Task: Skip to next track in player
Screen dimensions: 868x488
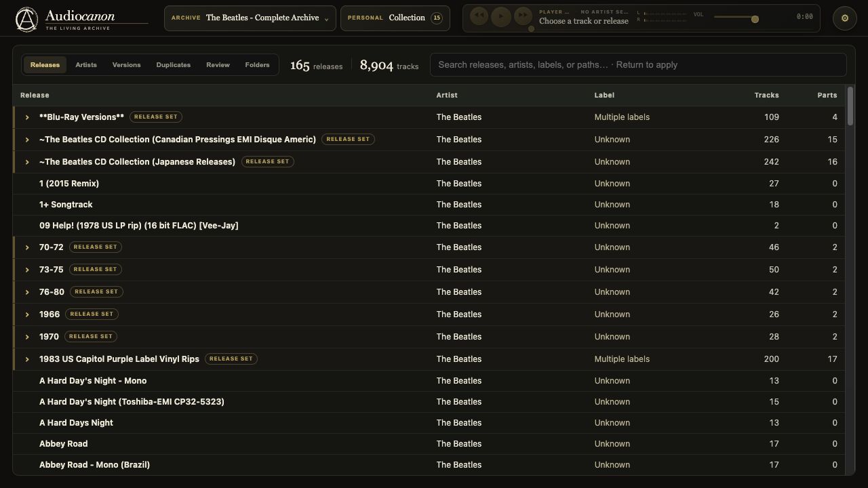Action: tap(523, 16)
